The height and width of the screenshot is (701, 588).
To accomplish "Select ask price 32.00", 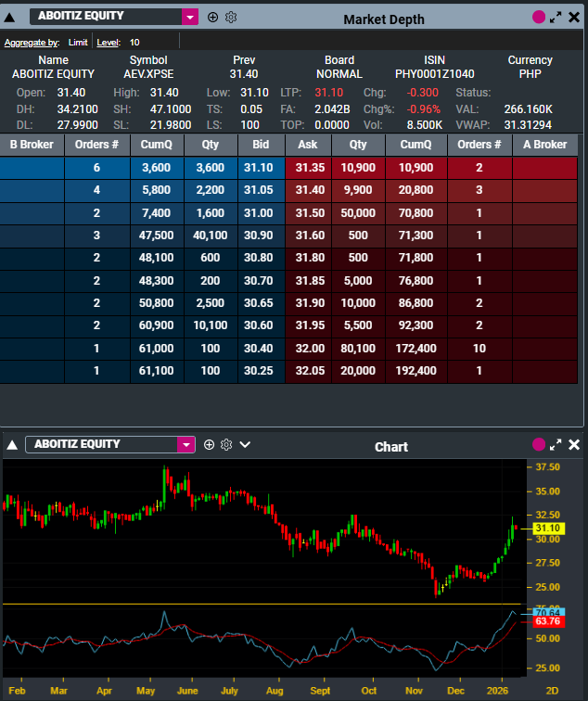I will [310, 349].
